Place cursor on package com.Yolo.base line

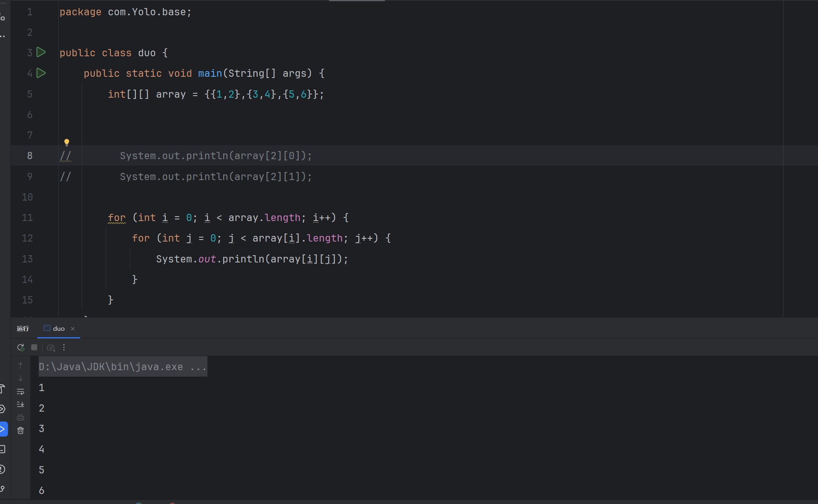tap(125, 12)
